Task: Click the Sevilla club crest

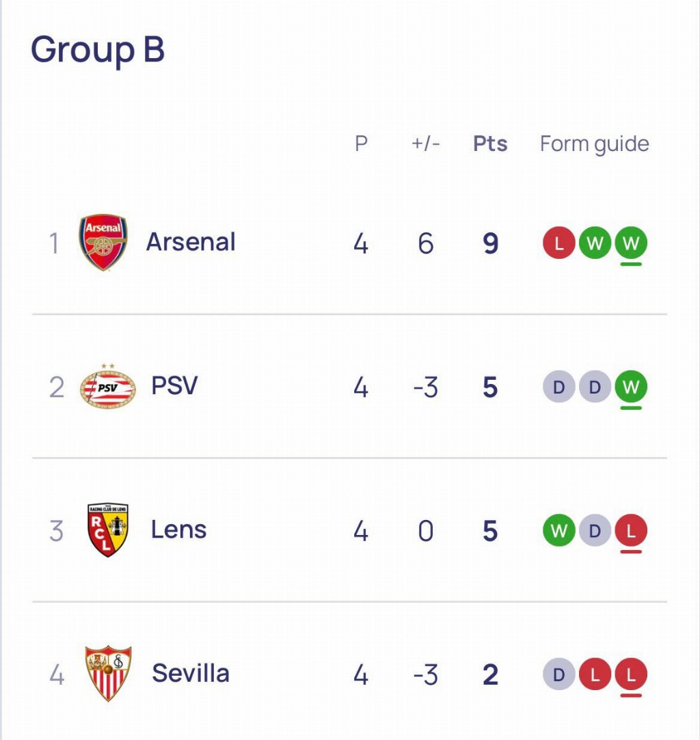Action: tap(108, 674)
